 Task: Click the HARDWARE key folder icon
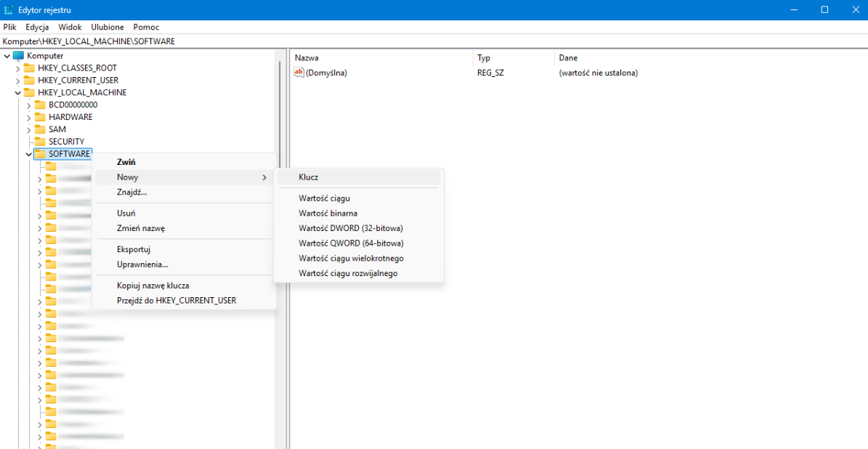pyautogui.click(x=40, y=117)
